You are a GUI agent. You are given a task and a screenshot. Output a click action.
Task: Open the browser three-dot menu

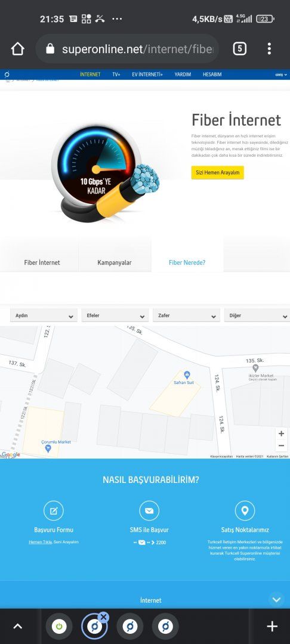coord(269,49)
